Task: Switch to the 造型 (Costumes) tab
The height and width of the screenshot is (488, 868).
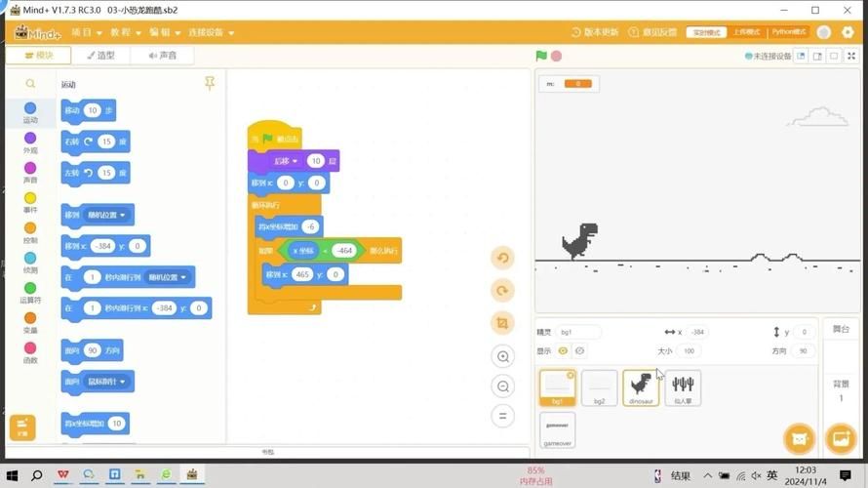Action: pyautogui.click(x=100, y=56)
